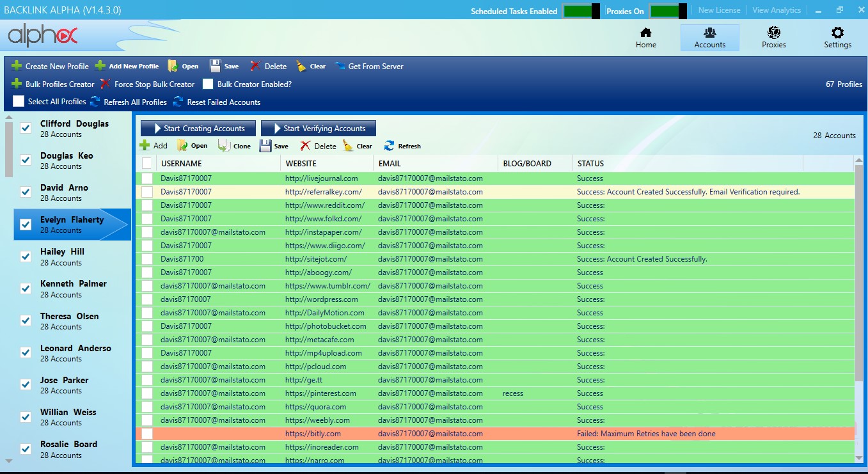
Task: Click Reset Failed Accounts icon
Action: pyautogui.click(x=178, y=102)
